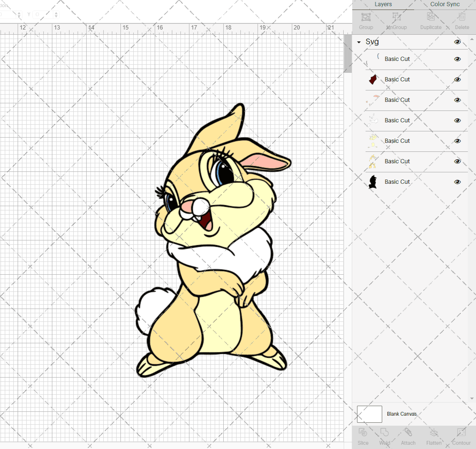Viewport: 476px width, 449px height.
Task: Hide the blue curved line Basic Cut layer
Action: [457, 59]
